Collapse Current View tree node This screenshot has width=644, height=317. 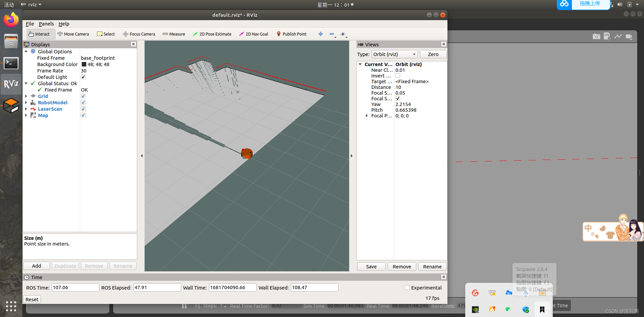[x=360, y=64]
